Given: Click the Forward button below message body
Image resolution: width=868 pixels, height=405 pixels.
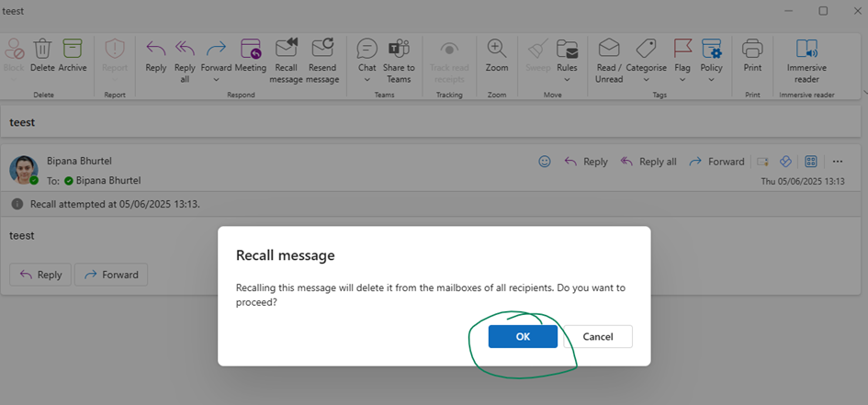Looking at the screenshot, I should [111, 275].
